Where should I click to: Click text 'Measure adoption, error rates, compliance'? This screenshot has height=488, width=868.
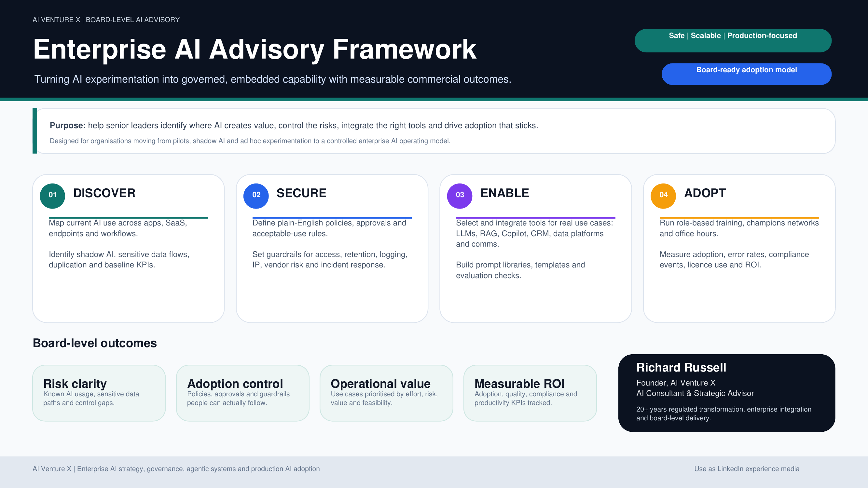[x=734, y=260]
